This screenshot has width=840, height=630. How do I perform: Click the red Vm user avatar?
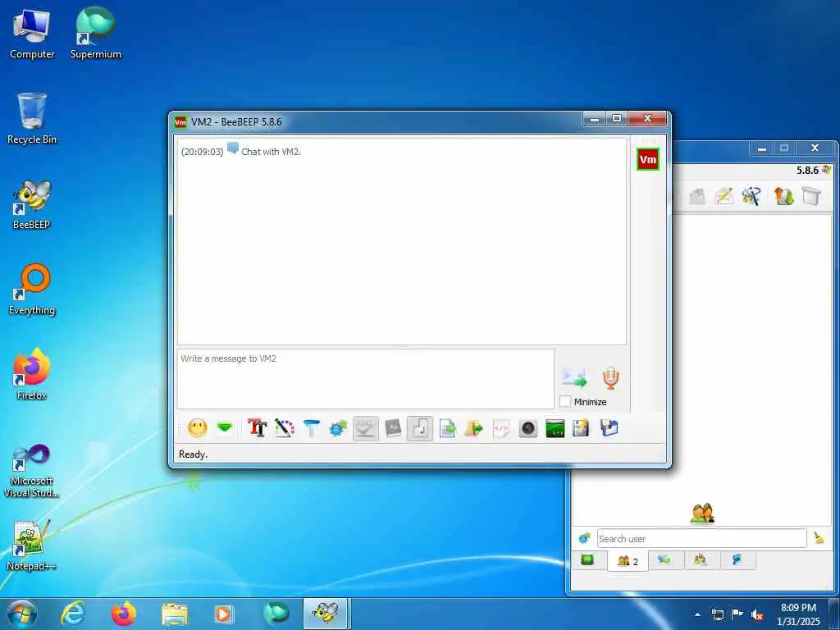coord(648,160)
